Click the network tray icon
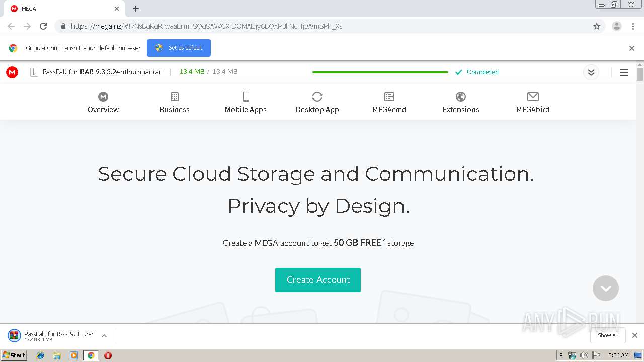 tap(572, 355)
